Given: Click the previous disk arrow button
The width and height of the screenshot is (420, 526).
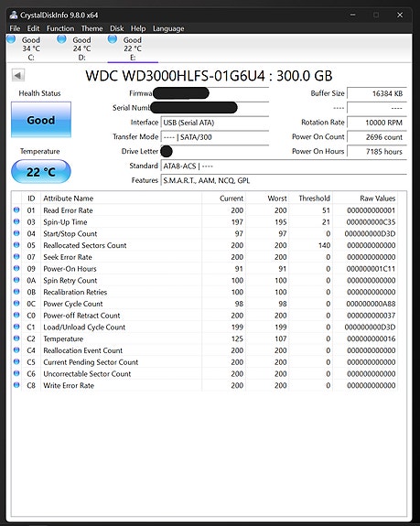Looking at the screenshot, I should (18, 75).
